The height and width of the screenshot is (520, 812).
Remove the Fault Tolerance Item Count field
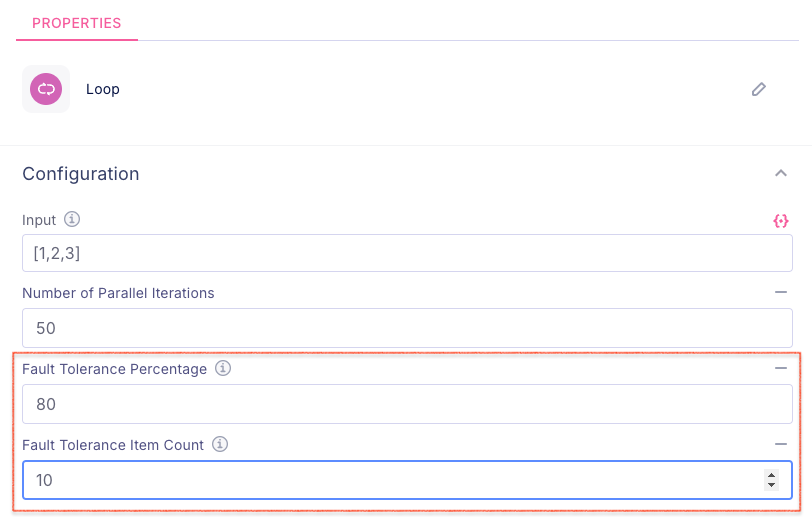point(781,444)
